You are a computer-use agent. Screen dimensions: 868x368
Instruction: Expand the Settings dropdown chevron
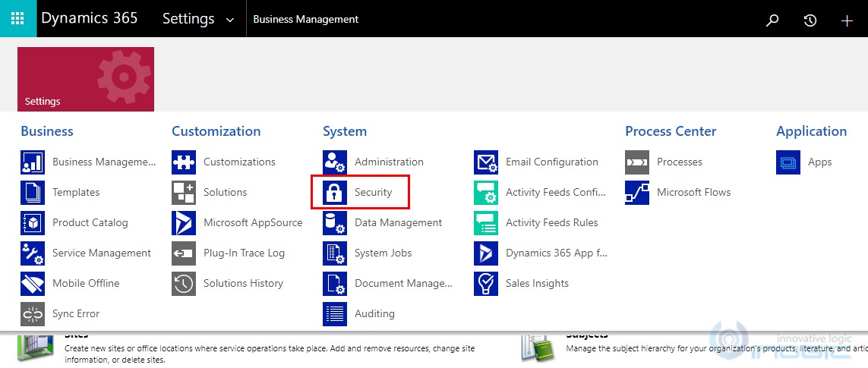click(230, 20)
